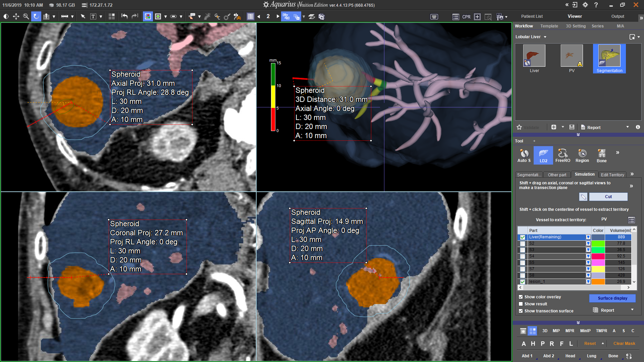Select the Segmentation workflow thumbnail
The height and width of the screenshot is (362, 644).
click(609, 59)
